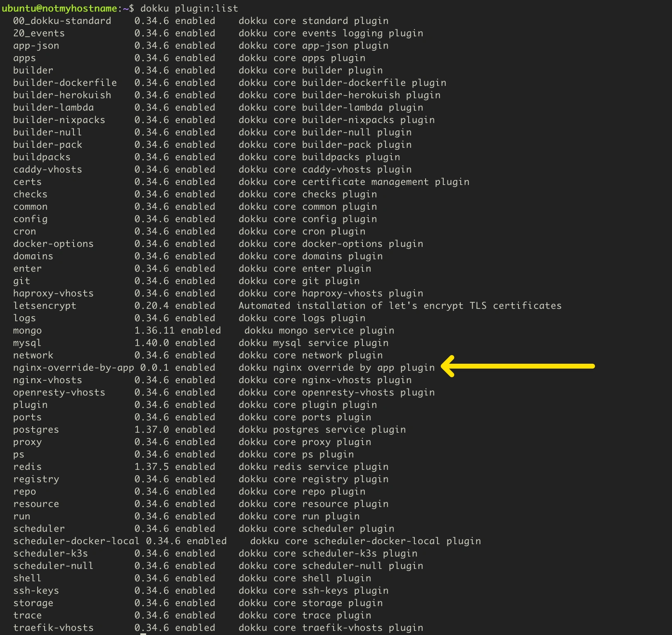
Task: Click the description 'dokku nginx override by app plugin'
Action: tap(336, 367)
